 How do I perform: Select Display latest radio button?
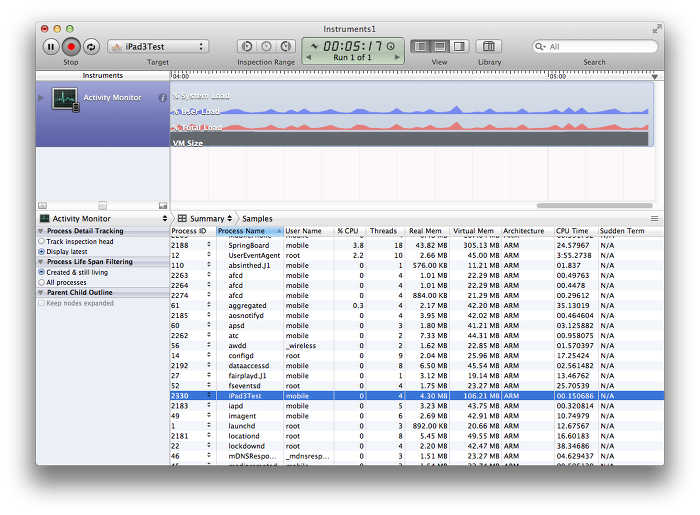(42, 252)
